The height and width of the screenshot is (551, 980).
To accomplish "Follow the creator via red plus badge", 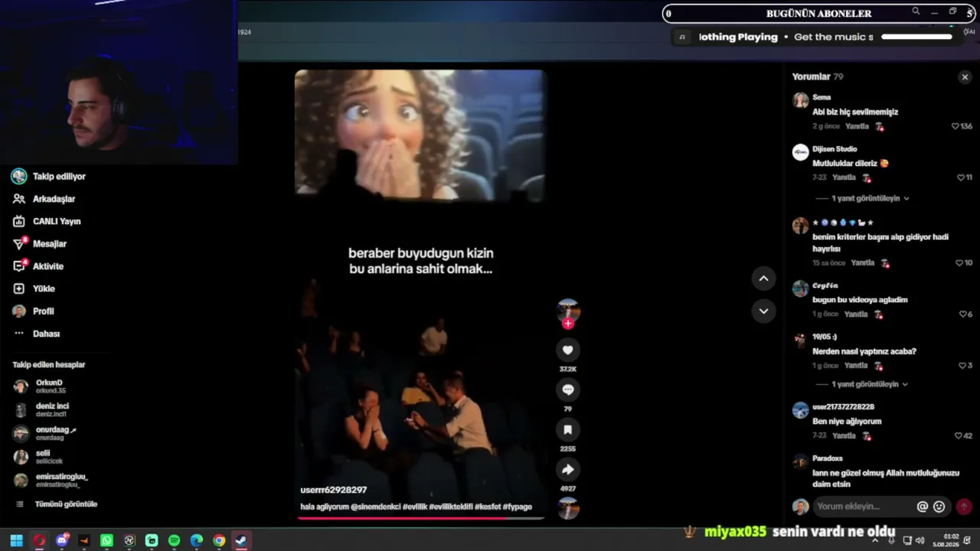I will tap(568, 324).
